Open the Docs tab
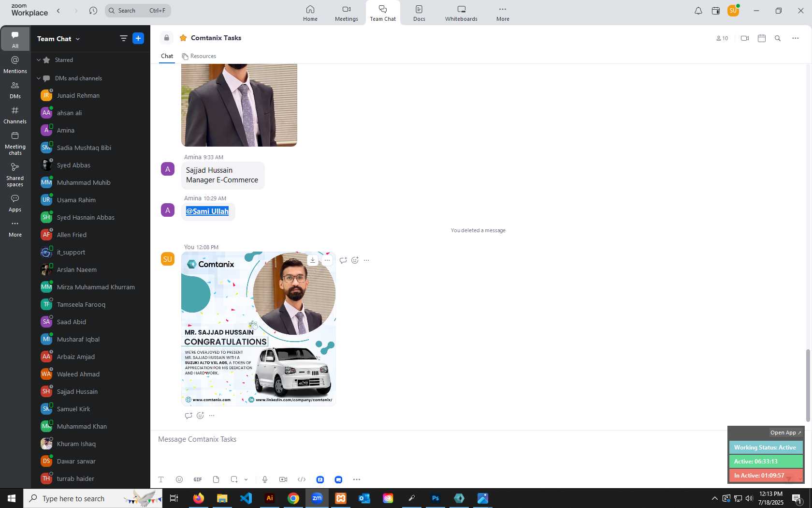Screen dimensions: 812x508 pos(419,13)
